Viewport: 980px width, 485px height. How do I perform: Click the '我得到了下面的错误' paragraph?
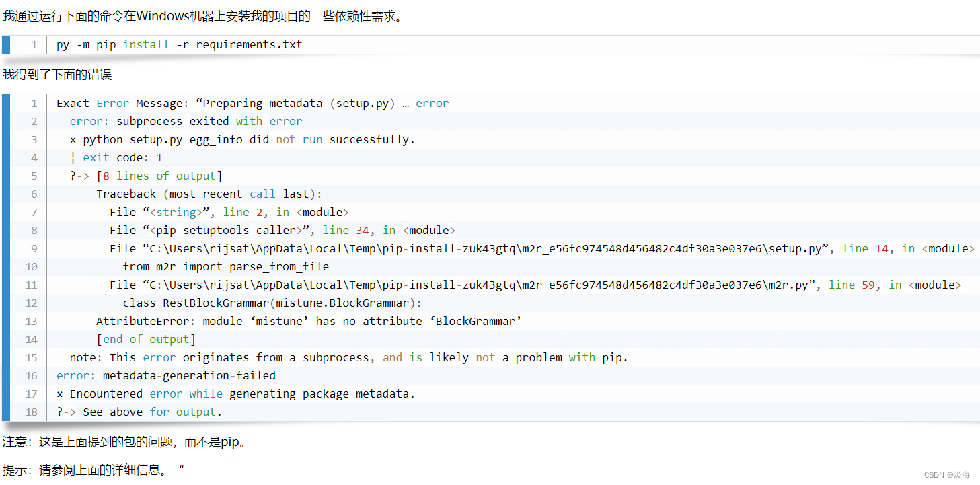pyautogui.click(x=57, y=75)
